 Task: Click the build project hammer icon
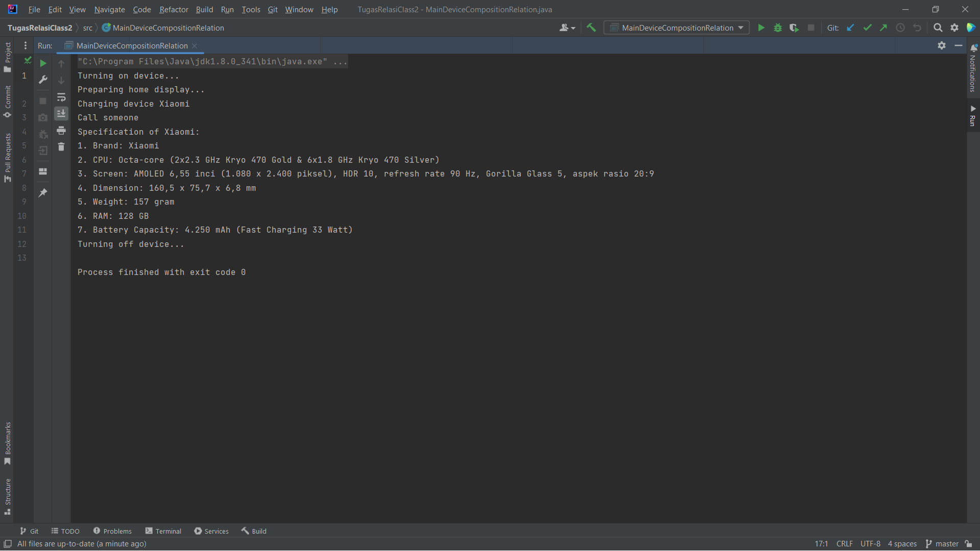point(591,28)
